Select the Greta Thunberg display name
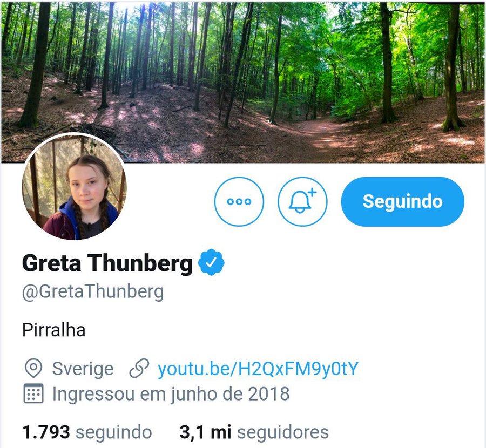This screenshot has height=448, width=486. 107,263
